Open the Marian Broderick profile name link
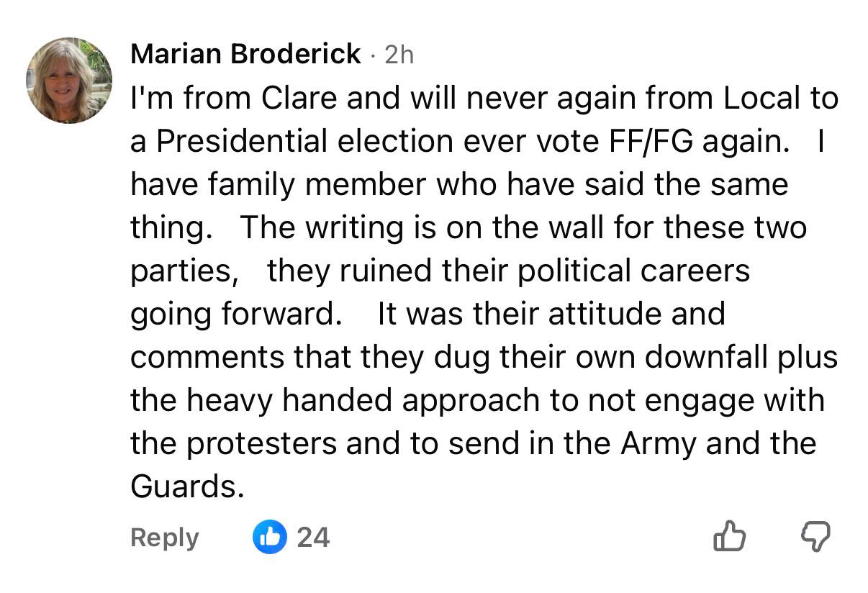This screenshot has height=593, width=868. pos(245,54)
